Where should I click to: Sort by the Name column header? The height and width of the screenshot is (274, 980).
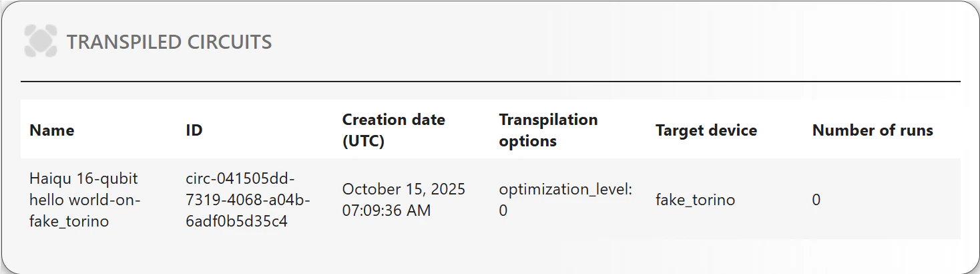pos(52,130)
